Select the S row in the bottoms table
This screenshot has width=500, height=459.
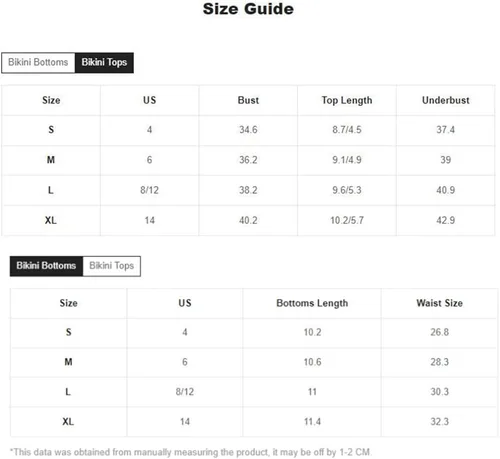254,332
